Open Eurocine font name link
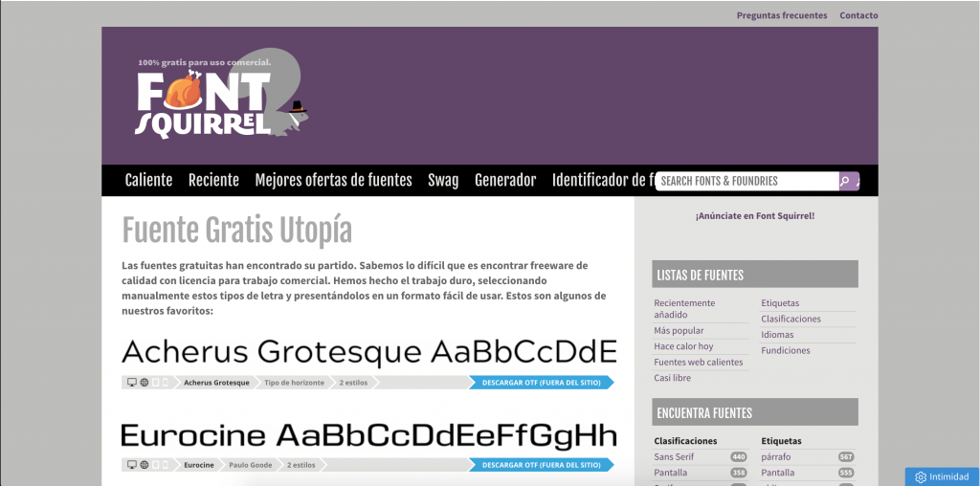This screenshot has width=980, height=486. coord(199,465)
